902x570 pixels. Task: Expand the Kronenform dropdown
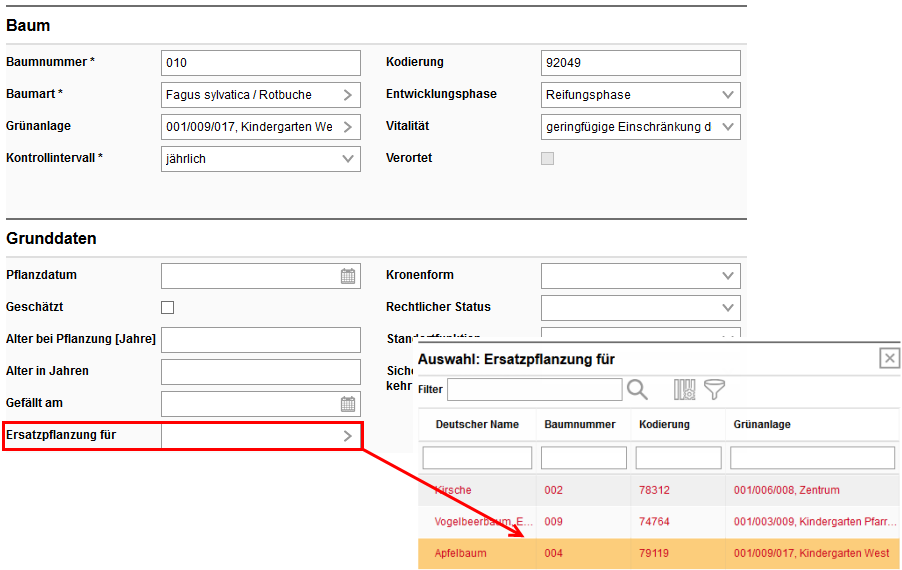pyautogui.click(x=728, y=276)
